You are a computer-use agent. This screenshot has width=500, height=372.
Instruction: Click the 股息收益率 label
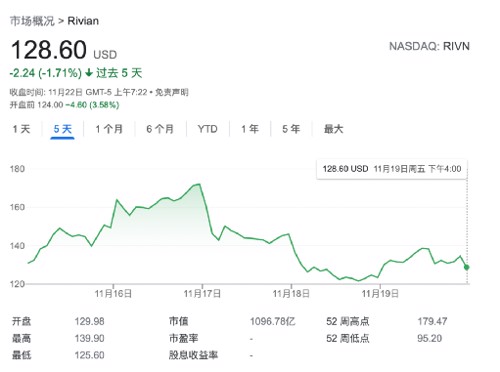[x=193, y=355]
